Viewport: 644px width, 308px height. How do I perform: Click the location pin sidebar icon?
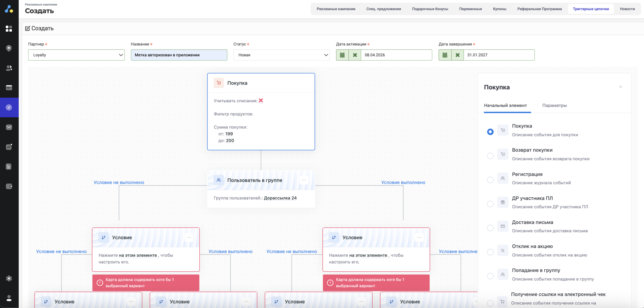pos(9,48)
